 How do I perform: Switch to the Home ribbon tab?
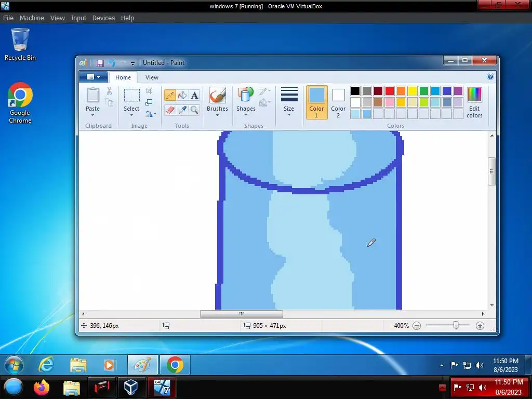point(123,77)
